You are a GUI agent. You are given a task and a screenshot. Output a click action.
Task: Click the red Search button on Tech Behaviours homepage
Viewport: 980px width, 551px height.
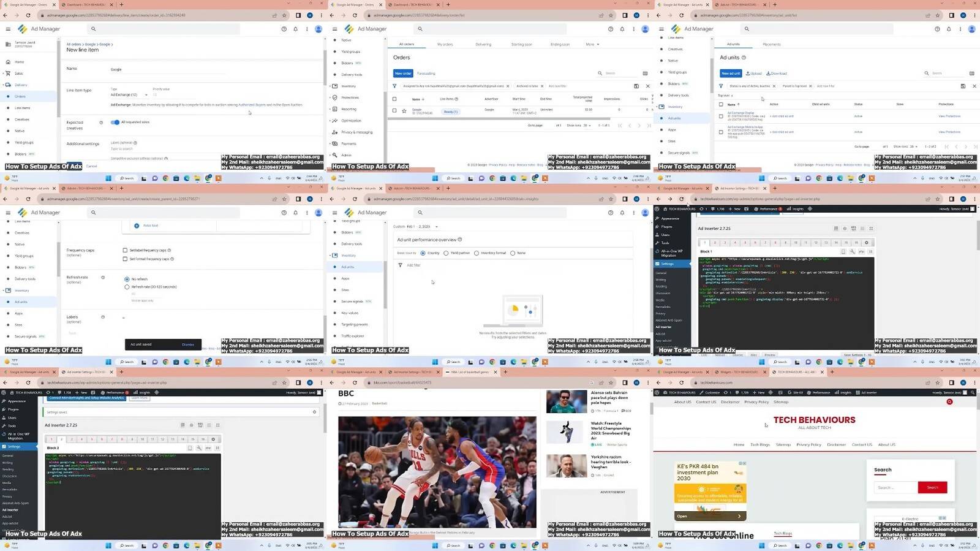click(x=932, y=487)
